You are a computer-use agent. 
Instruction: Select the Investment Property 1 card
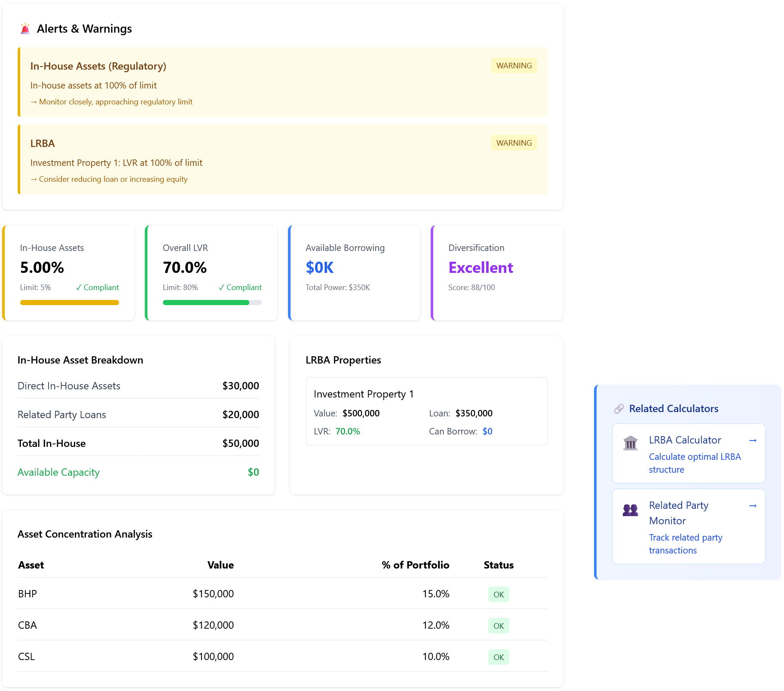(426, 411)
